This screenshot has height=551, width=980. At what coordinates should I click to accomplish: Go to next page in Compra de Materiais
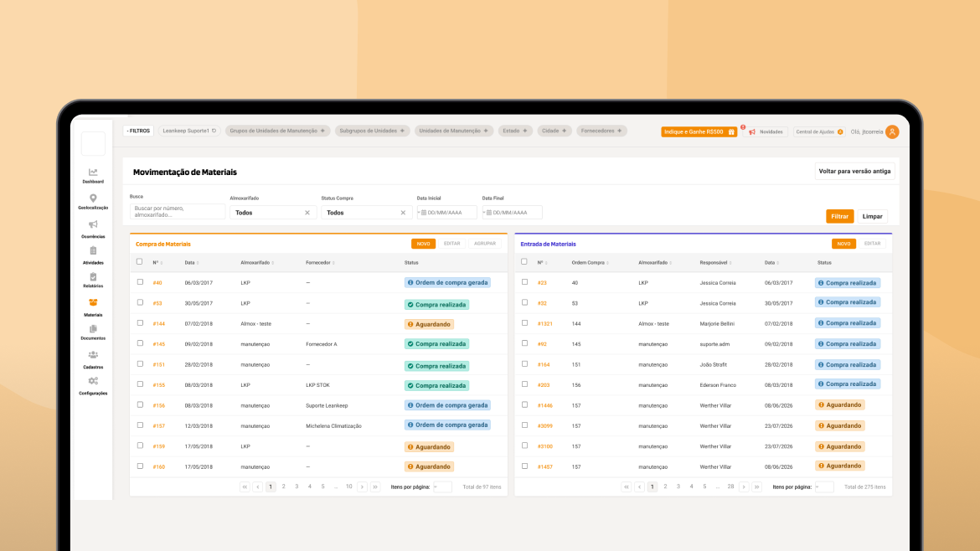(x=362, y=487)
